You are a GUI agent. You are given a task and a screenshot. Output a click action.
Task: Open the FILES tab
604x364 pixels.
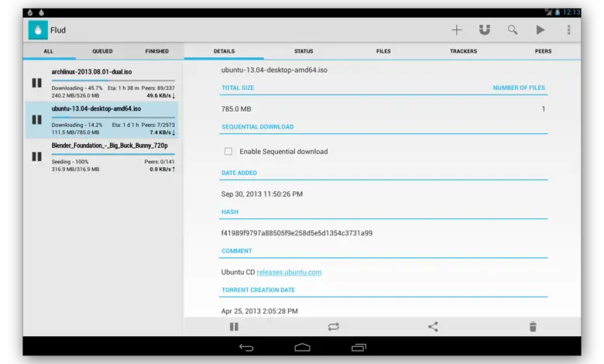point(383,51)
